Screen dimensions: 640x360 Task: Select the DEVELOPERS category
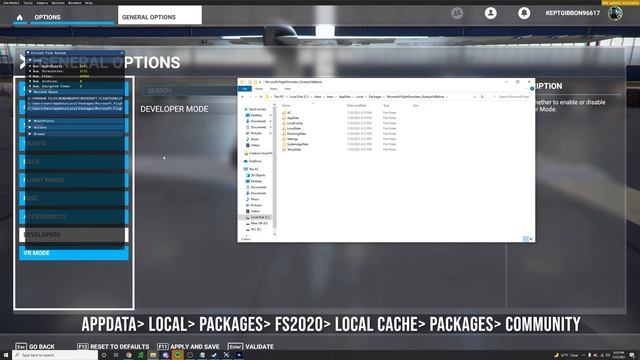73,235
